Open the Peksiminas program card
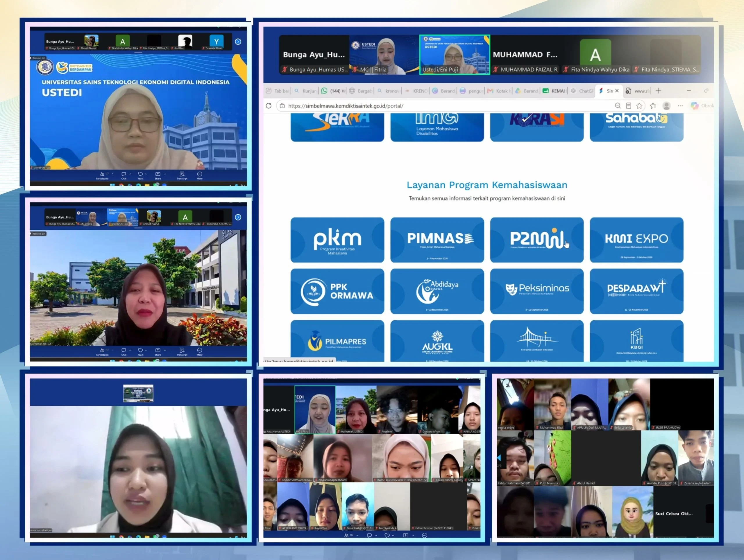This screenshot has width=744, height=560. point(537,291)
